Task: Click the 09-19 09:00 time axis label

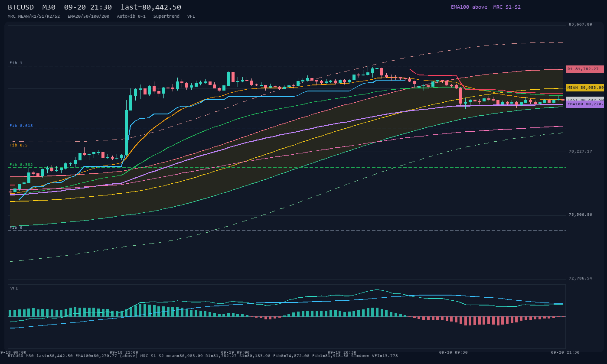Action: (235, 352)
